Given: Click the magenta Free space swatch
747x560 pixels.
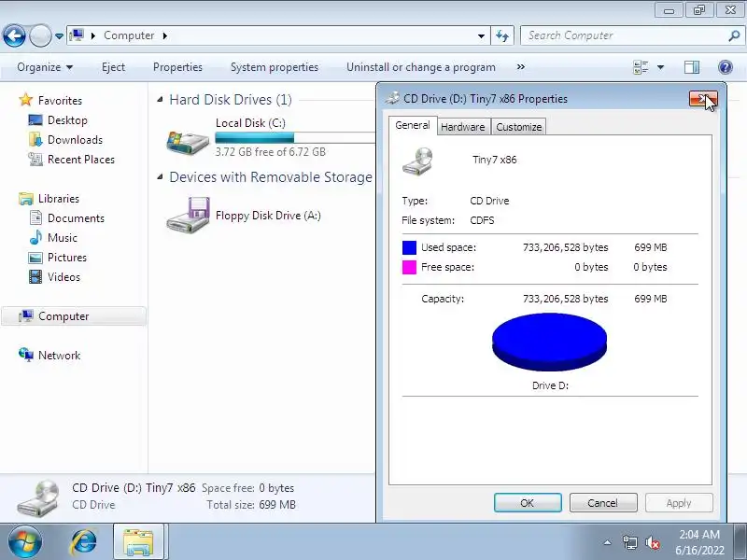Looking at the screenshot, I should (409, 267).
